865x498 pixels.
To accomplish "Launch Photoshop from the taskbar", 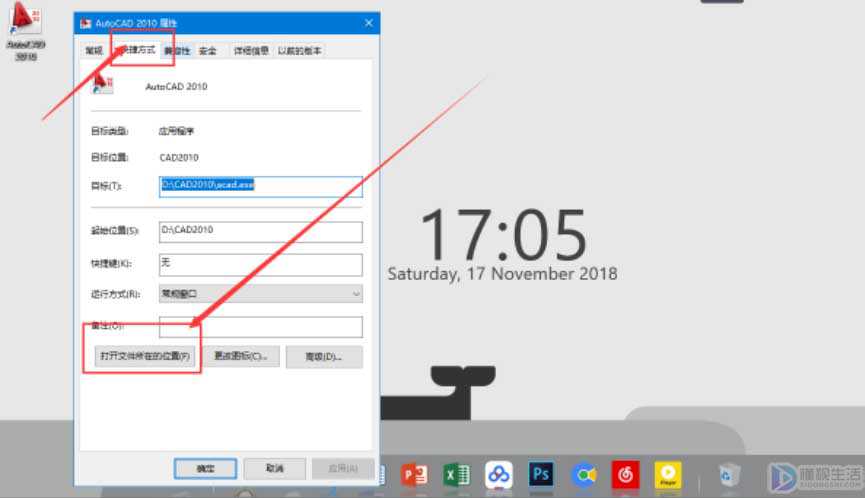I will (x=541, y=474).
